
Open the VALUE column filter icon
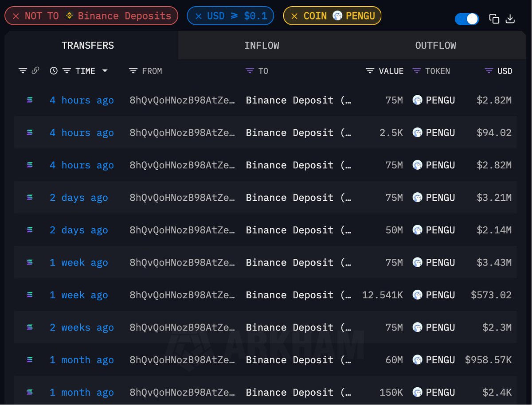pyautogui.click(x=370, y=71)
